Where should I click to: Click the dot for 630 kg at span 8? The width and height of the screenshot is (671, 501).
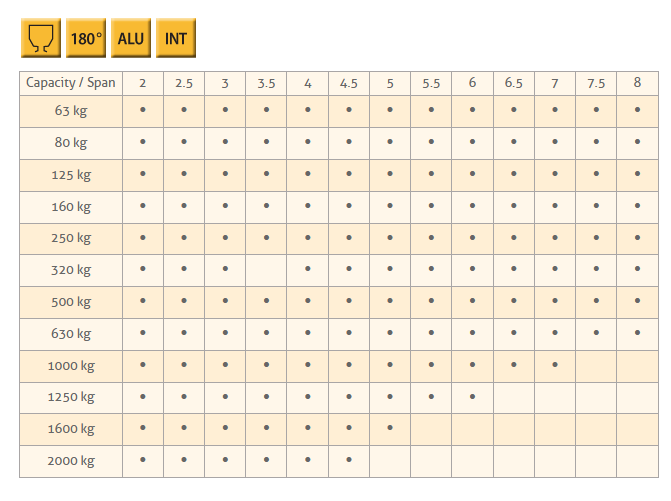click(637, 332)
